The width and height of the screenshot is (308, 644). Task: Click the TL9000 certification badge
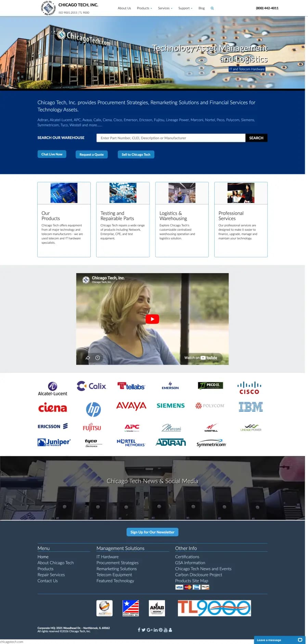[214, 608]
